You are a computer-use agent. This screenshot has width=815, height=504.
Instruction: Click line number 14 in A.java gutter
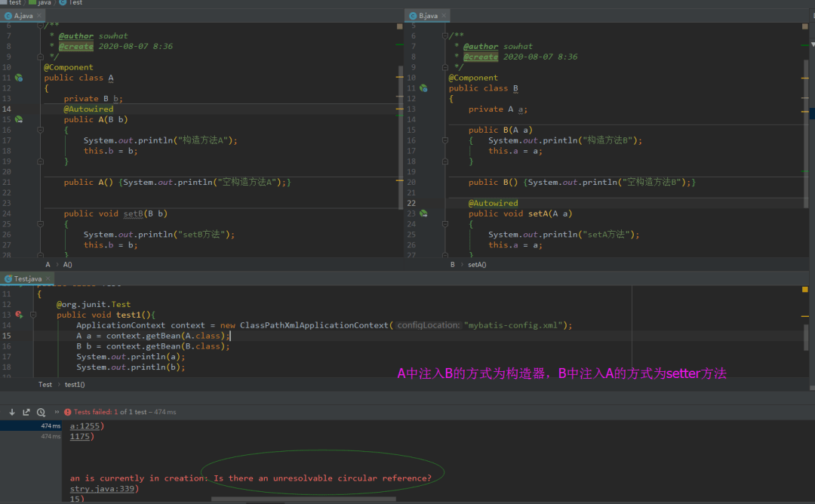click(x=7, y=109)
